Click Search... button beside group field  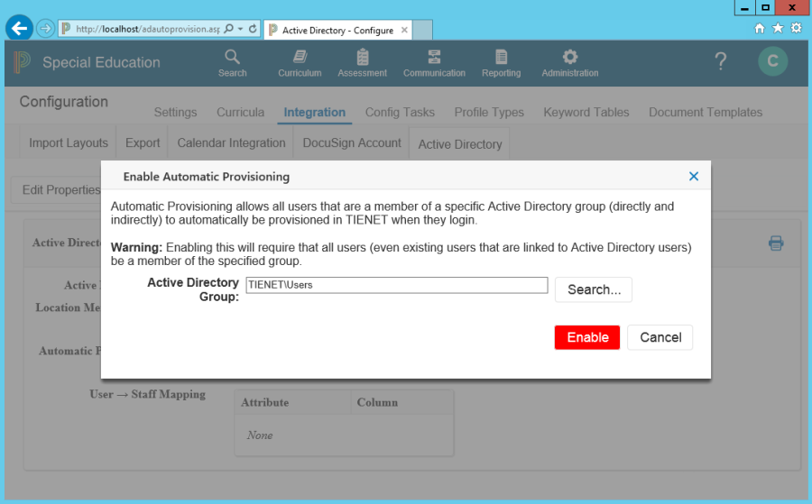(594, 289)
